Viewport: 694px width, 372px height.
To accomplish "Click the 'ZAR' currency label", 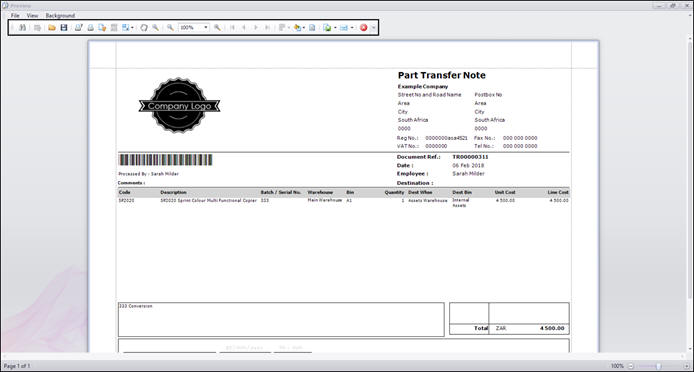I will tap(501, 329).
